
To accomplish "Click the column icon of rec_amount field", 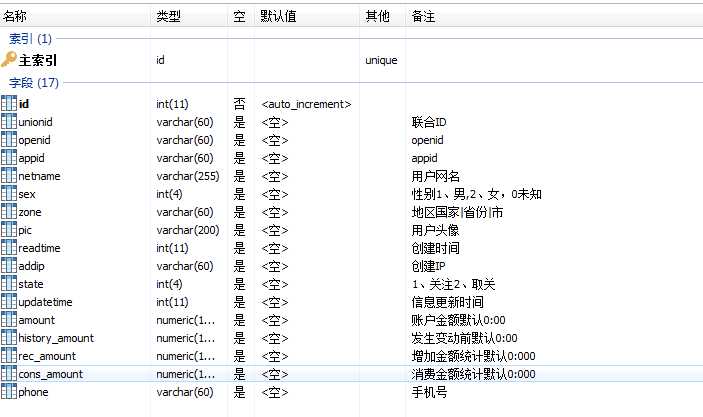I will click(9, 356).
